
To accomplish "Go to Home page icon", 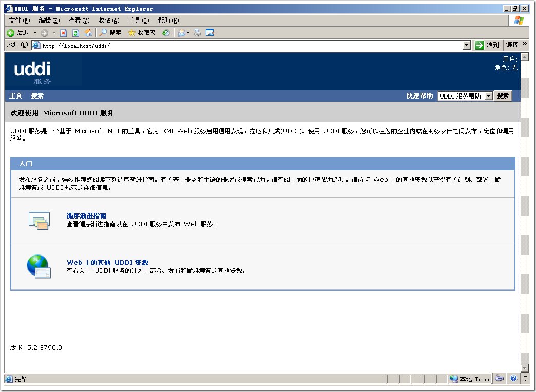I will 88,33.
